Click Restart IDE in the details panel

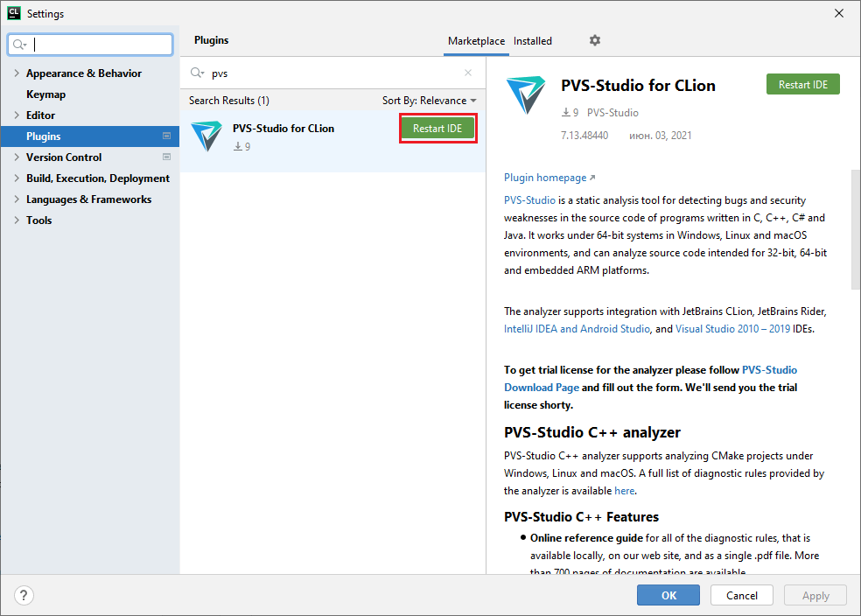pyautogui.click(x=802, y=85)
